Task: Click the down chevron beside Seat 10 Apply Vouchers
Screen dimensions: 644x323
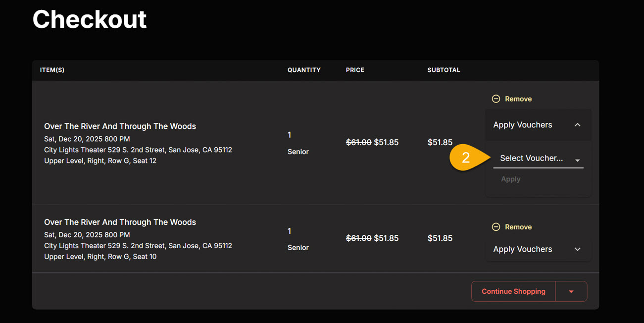Action: point(577,249)
